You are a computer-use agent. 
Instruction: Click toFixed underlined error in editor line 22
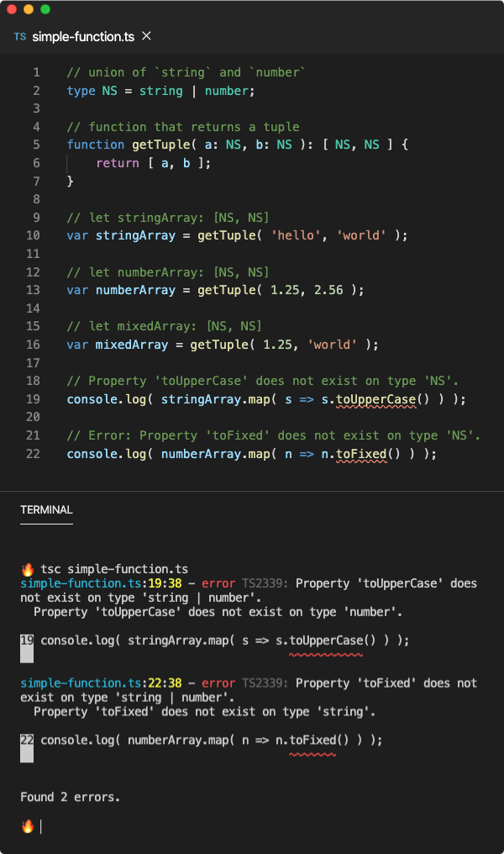tap(361, 454)
